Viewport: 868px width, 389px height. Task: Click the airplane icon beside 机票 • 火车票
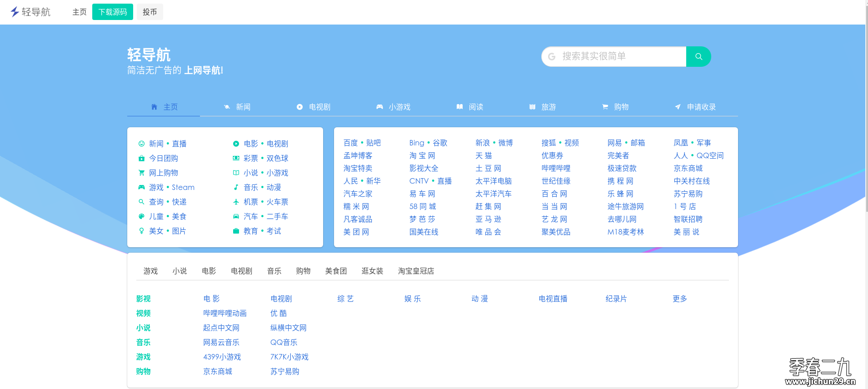point(236,202)
